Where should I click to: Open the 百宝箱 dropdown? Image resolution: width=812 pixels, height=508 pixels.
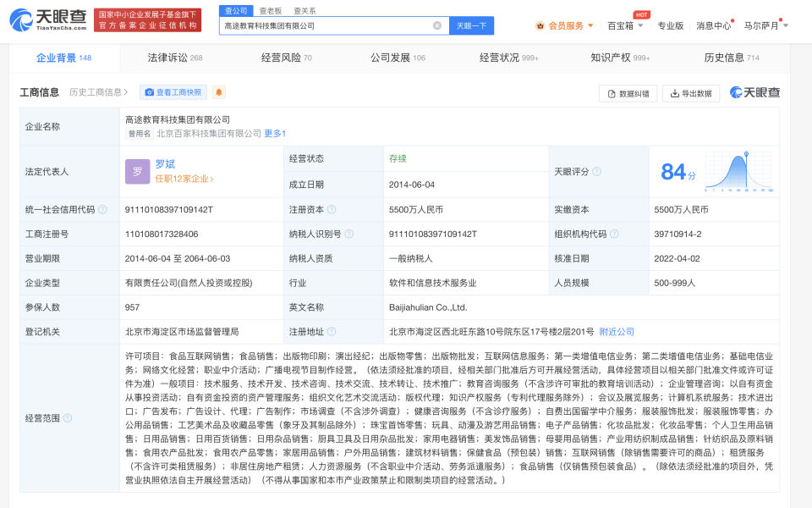625,25
